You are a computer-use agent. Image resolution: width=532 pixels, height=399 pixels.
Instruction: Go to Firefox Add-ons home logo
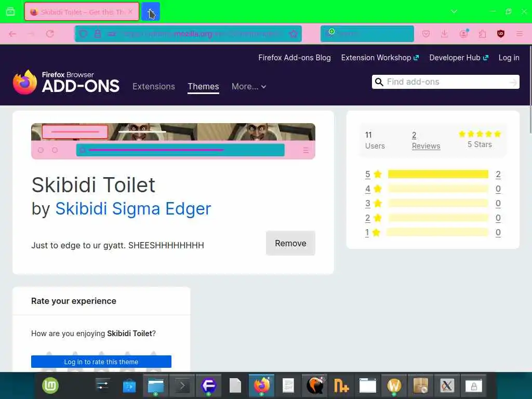click(x=66, y=83)
